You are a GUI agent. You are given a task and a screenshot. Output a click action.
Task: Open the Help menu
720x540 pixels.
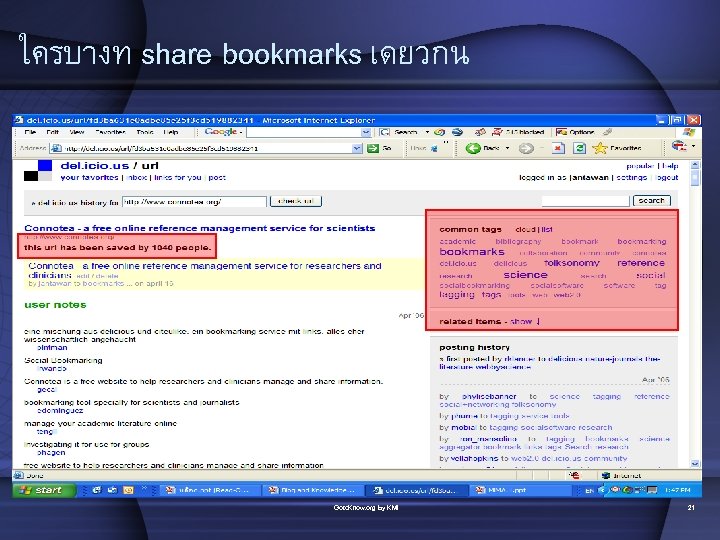171,132
